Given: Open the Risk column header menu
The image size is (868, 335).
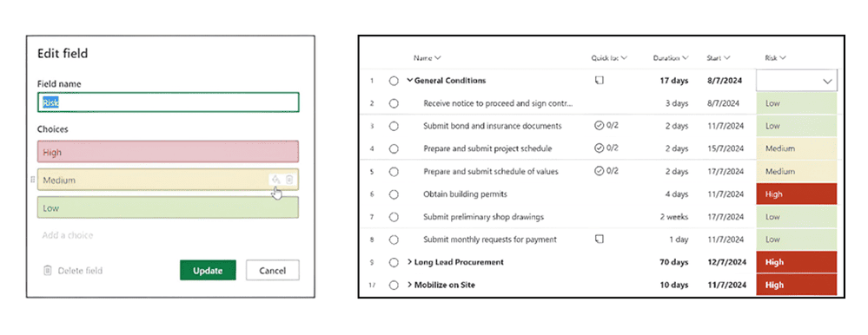Looking at the screenshot, I should pyautogui.click(x=776, y=57).
